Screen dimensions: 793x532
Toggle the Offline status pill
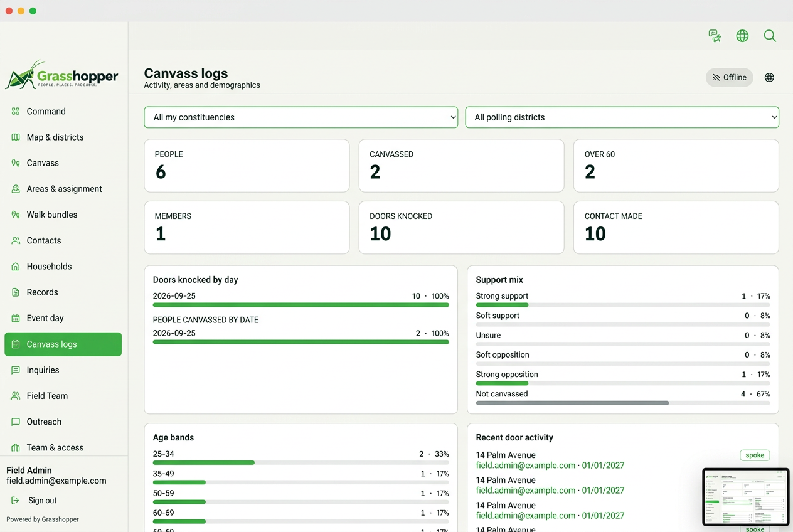pyautogui.click(x=729, y=77)
